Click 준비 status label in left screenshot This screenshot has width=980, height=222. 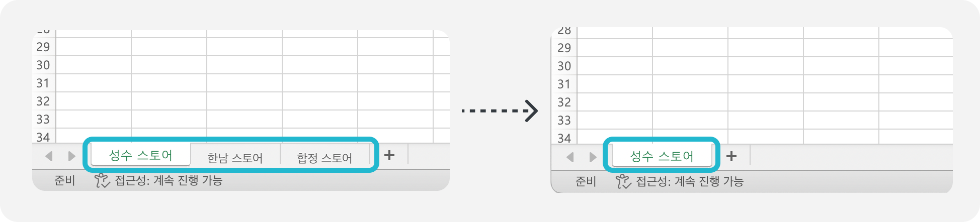point(64,180)
